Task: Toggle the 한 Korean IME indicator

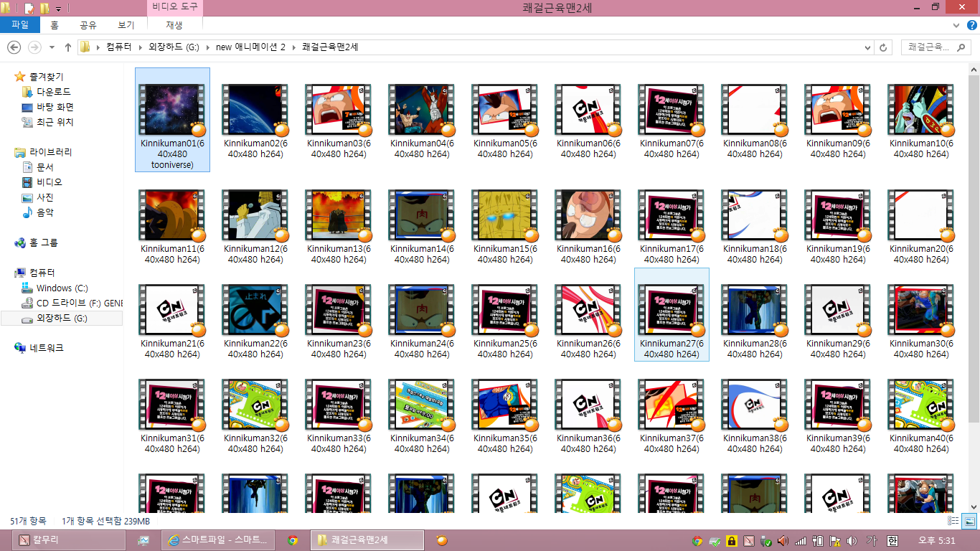Action: tap(892, 541)
